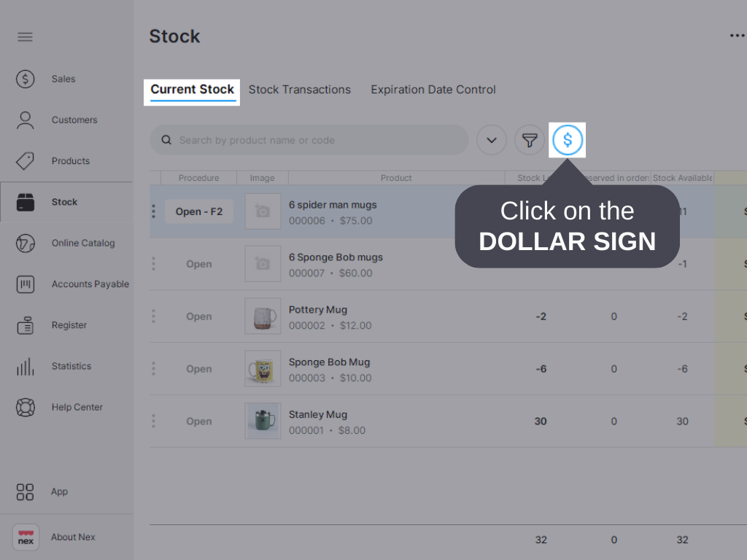Screen dimensions: 747x560
Task: Open the Expiration Date Control tab
Action: click(433, 89)
